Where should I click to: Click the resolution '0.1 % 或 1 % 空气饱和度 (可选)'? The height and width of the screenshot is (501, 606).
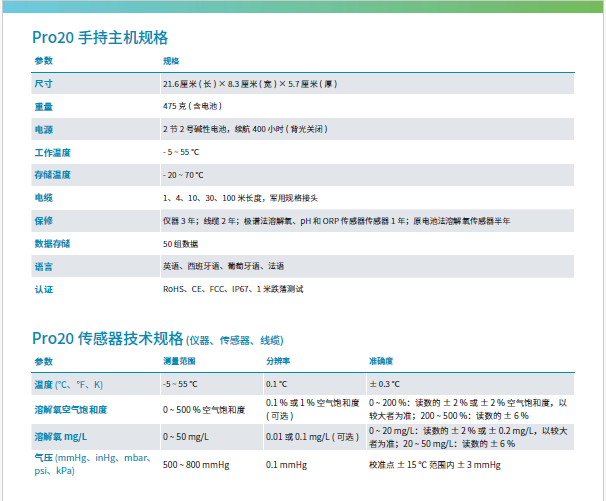[x=313, y=409]
